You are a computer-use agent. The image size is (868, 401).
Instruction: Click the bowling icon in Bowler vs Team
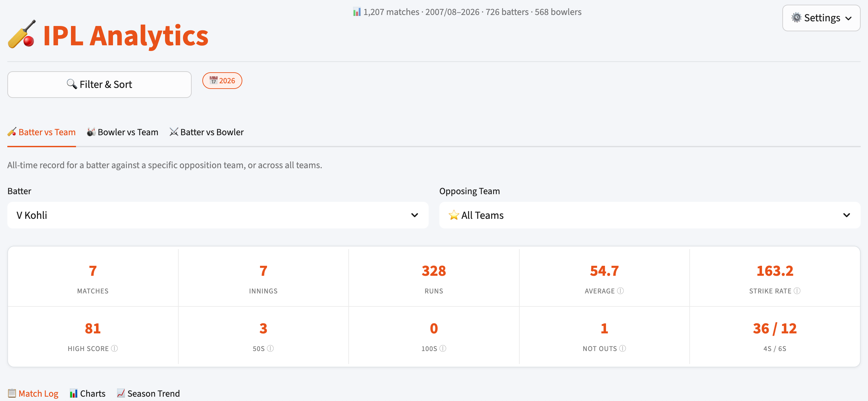[x=91, y=132]
